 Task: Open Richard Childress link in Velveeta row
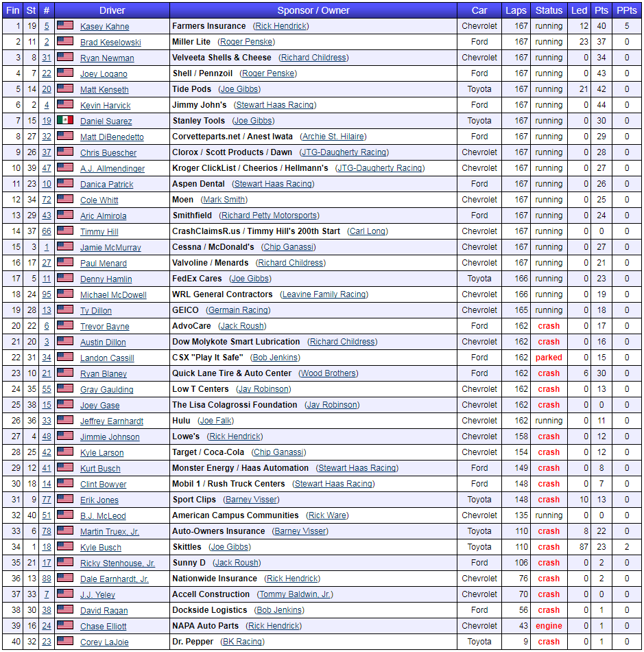point(313,58)
